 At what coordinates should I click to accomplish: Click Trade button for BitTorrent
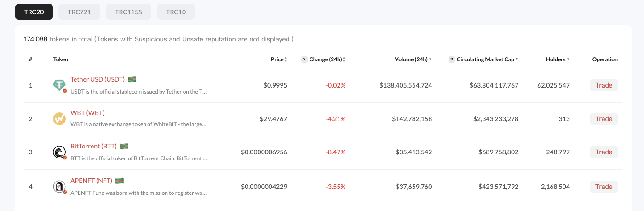[604, 152]
